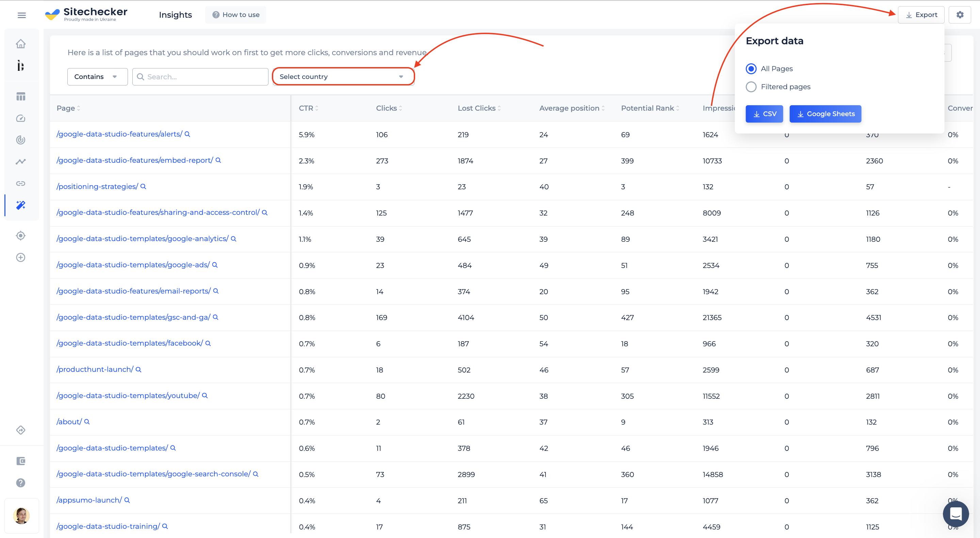Image resolution: width=980 pixels, height=538 pixels.
Task: Open the How to use guide
Action: (x=235, y=15)
